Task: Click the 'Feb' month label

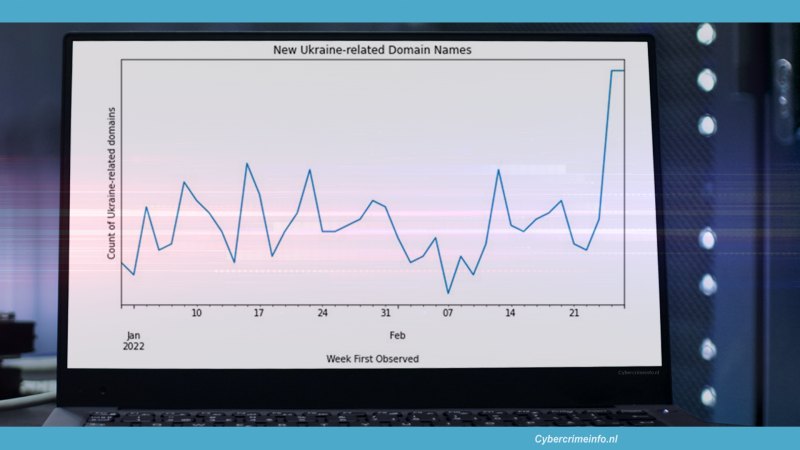Action: click(x=397, y=335)
